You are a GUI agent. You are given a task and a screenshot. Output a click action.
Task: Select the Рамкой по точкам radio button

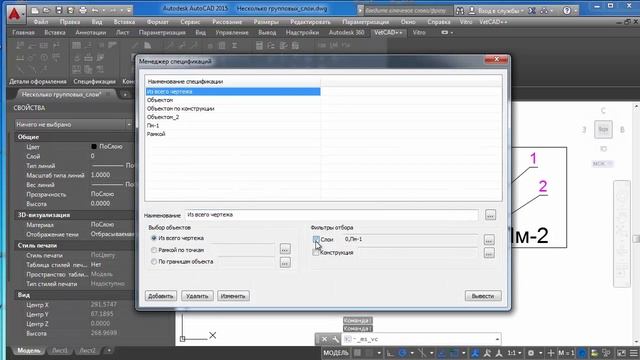click(x=154, y=250)
